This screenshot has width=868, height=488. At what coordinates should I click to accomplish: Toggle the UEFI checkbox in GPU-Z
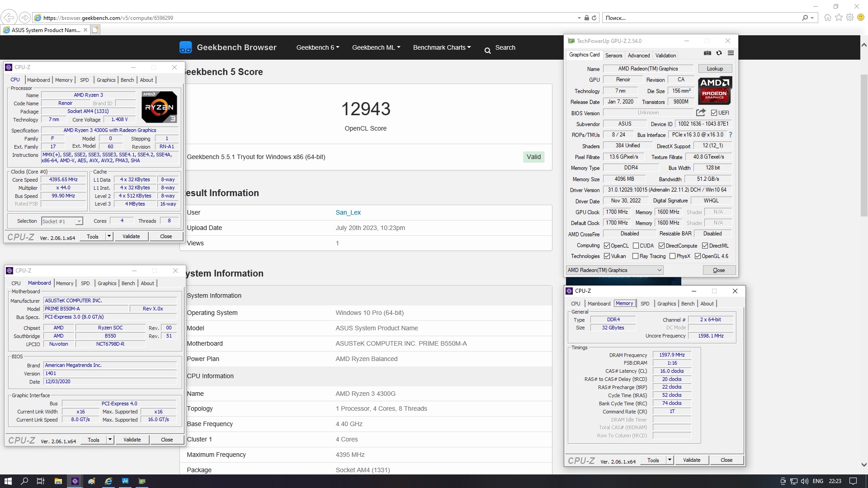[714, 113]
